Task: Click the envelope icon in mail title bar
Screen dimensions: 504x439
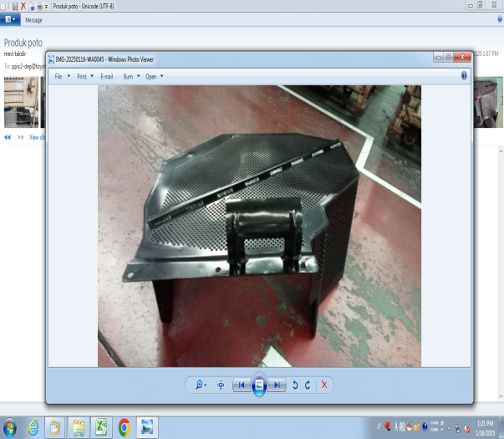Action: click(x=3, y=6)
